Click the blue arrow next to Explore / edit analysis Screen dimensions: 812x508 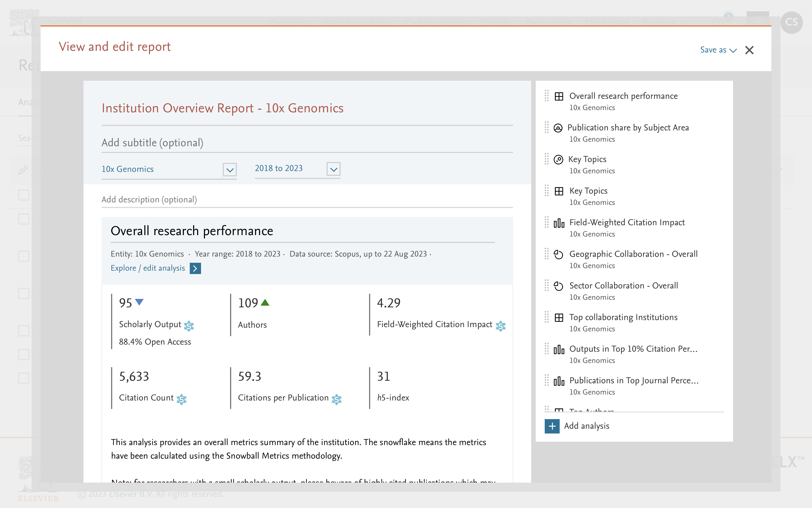click(195, 268)
